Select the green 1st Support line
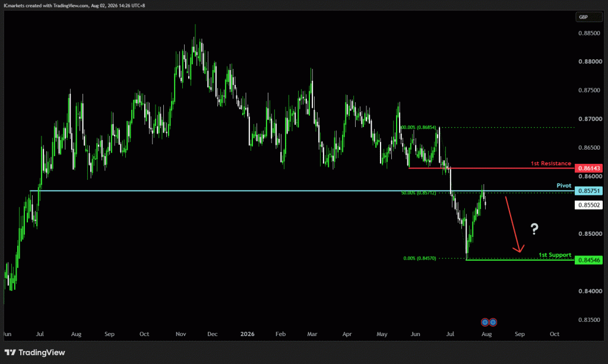 520,259
